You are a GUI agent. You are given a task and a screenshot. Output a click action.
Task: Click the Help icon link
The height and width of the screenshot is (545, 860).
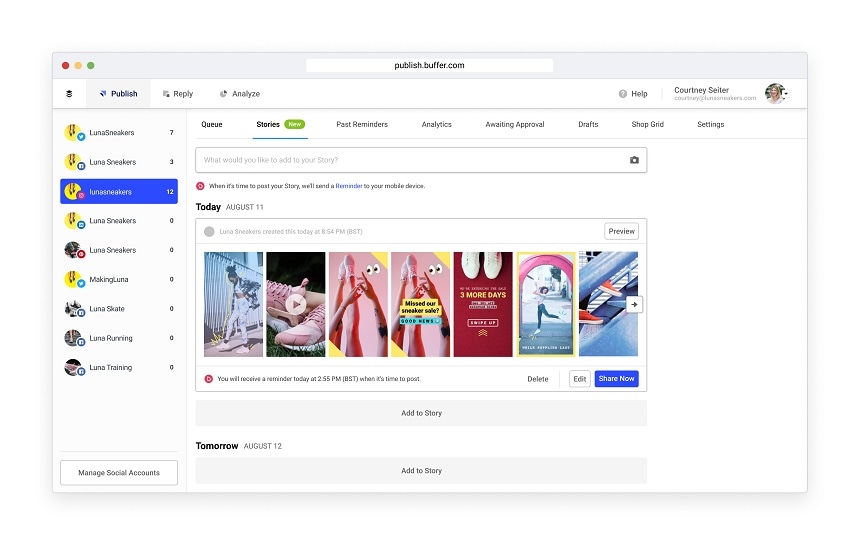pos(633,94)
